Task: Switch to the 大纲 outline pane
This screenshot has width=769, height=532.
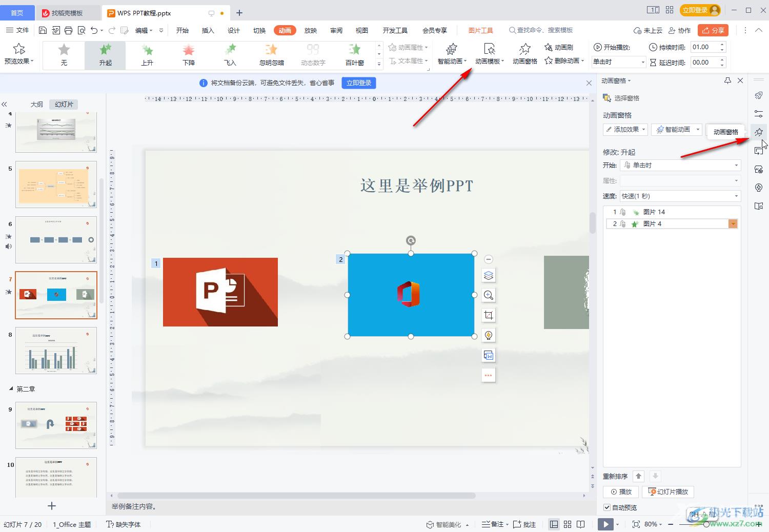Action: [x=37, y=104]
